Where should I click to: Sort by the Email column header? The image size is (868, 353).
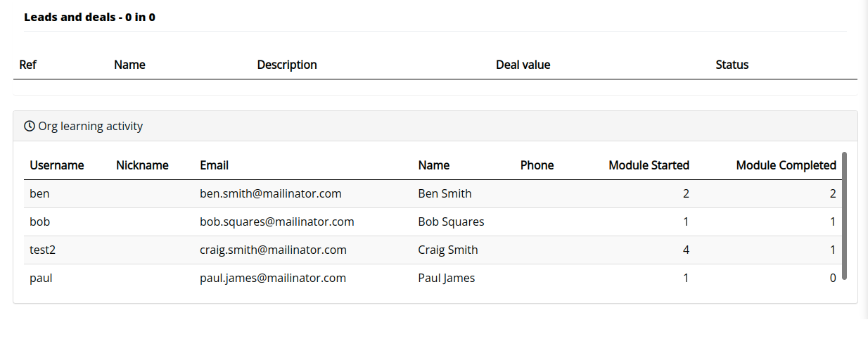[x=215, y=165]
